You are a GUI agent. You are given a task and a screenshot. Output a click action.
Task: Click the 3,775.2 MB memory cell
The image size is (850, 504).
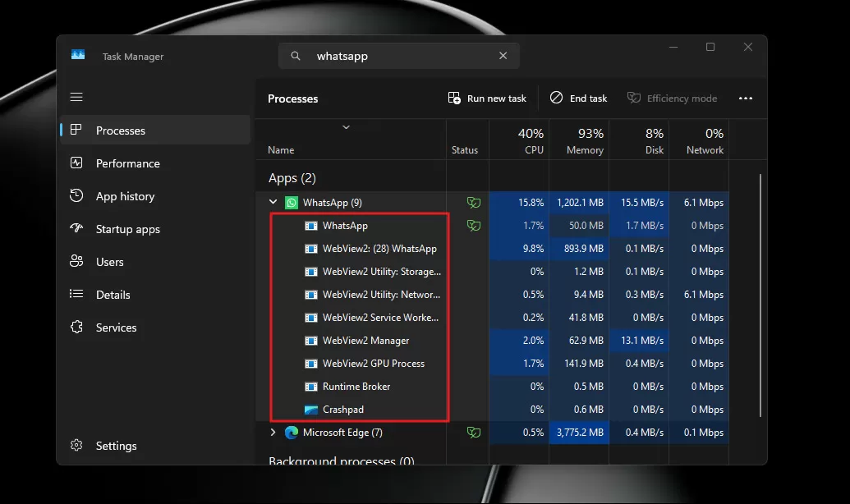(579, 433)
